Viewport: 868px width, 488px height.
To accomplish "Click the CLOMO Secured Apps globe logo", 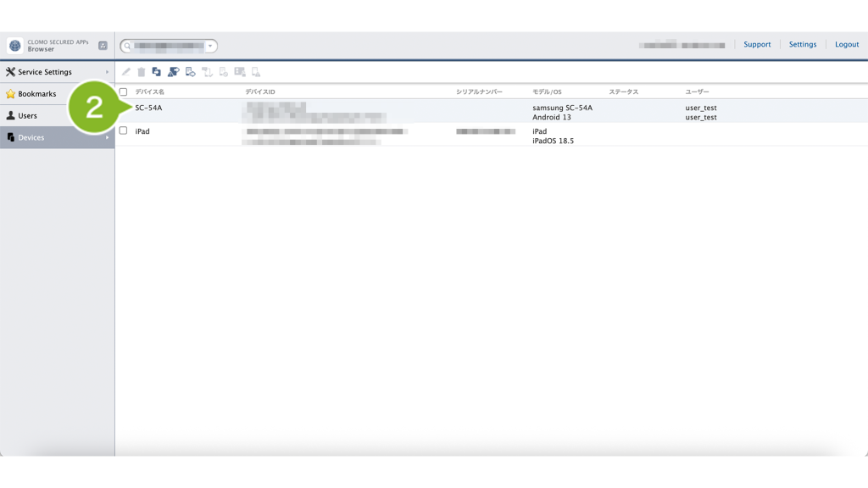I will click(15, 46).
